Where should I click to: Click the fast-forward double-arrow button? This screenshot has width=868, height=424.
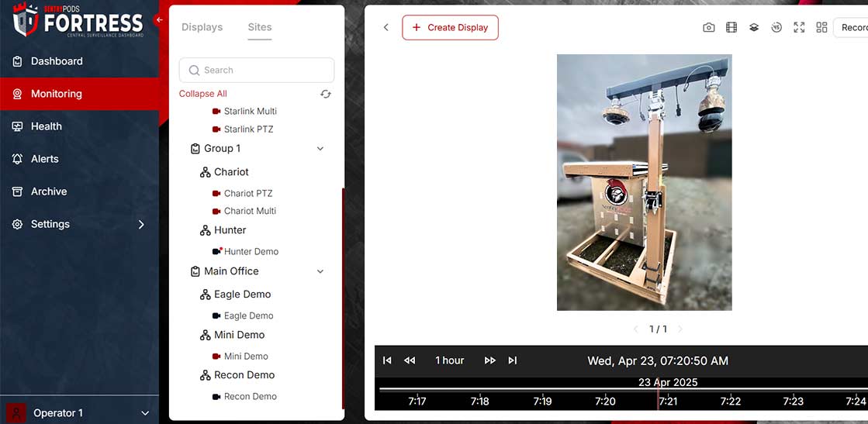click(x=490, y=360)
